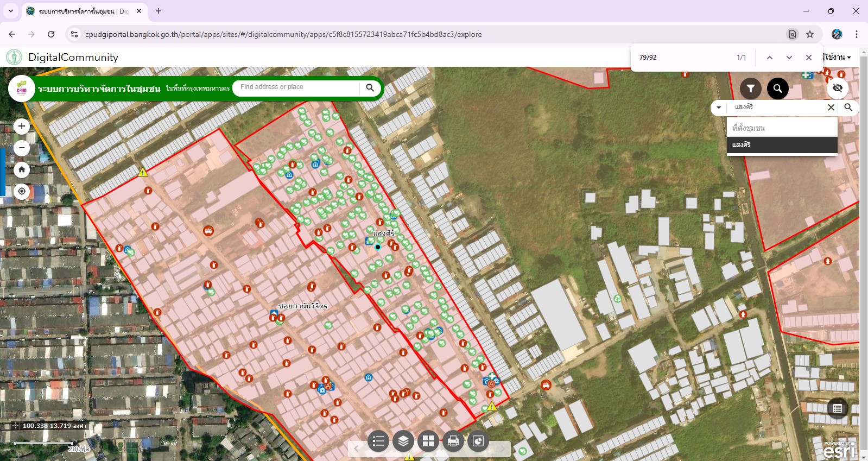Click the find-in-page text box showing 79/92
The height and width of the screenshot is (461, 868).
click(x=684, y=58)
